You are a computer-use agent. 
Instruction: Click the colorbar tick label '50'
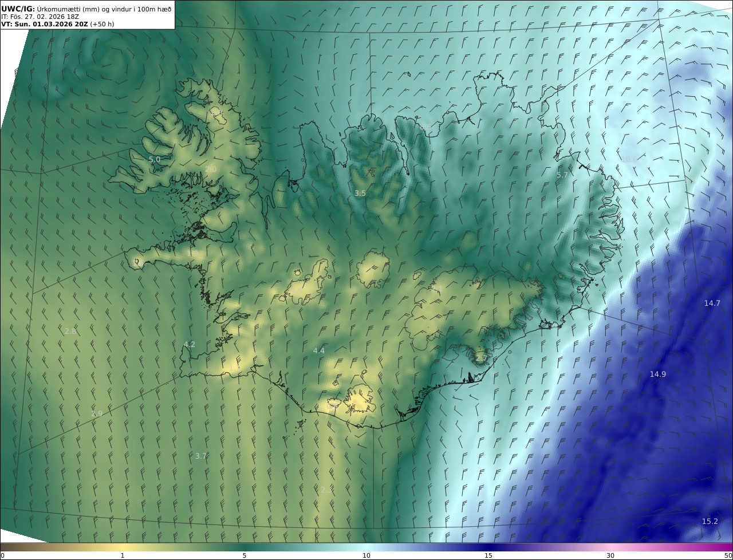point(728,555)
